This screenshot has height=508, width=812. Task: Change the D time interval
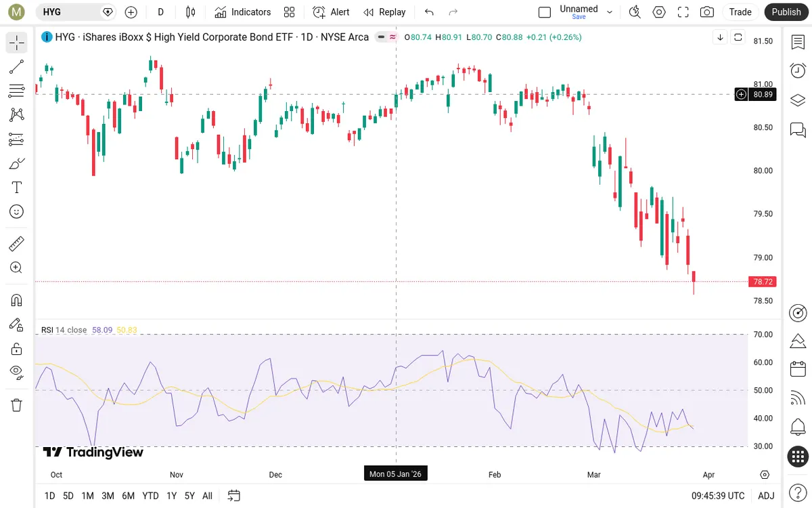coord(160,12)
